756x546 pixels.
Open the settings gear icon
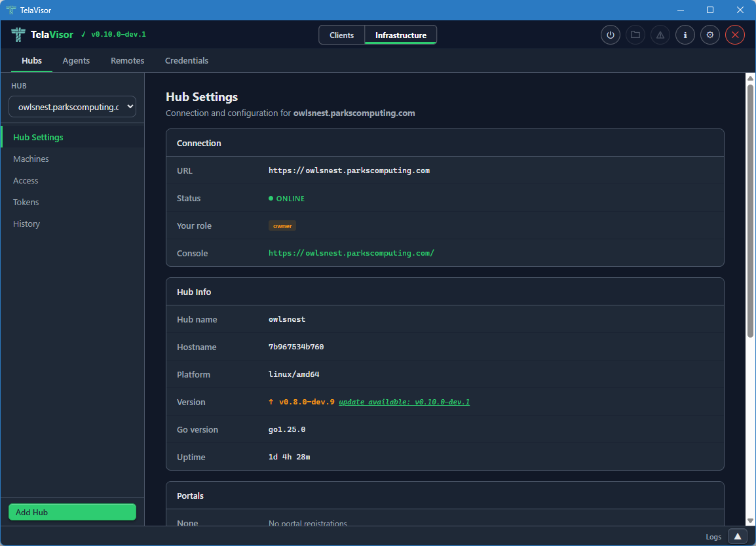710,35
